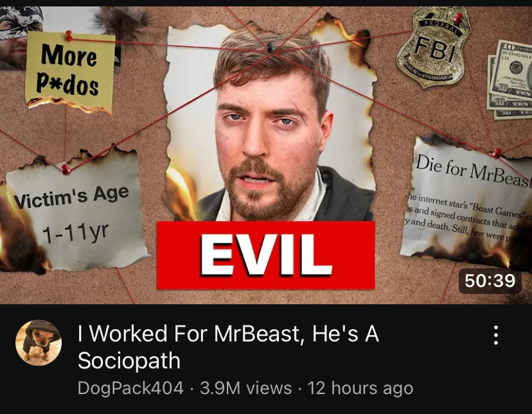Select the DogPack404 channel name
Image resolution: width=532 pixels, height=414 pixels.
130,388
